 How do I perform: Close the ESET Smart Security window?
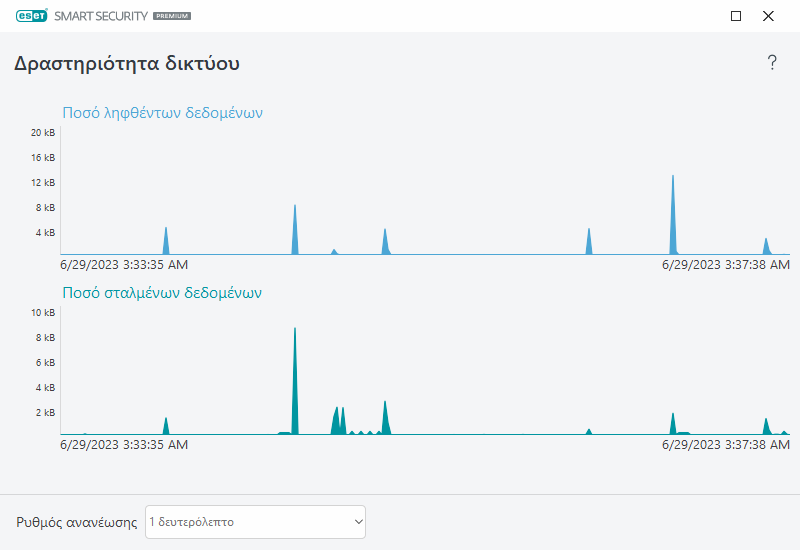click(x=768, y=16)
